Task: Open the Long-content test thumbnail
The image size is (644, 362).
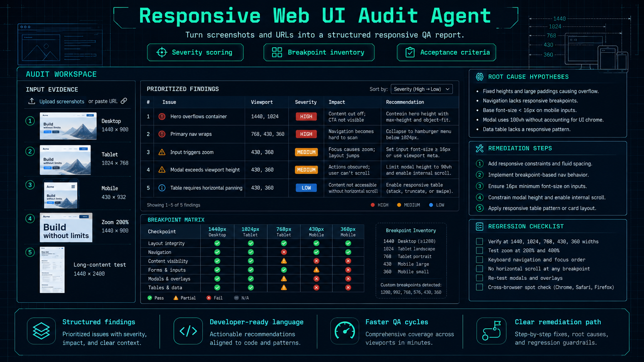Action: 52,270
